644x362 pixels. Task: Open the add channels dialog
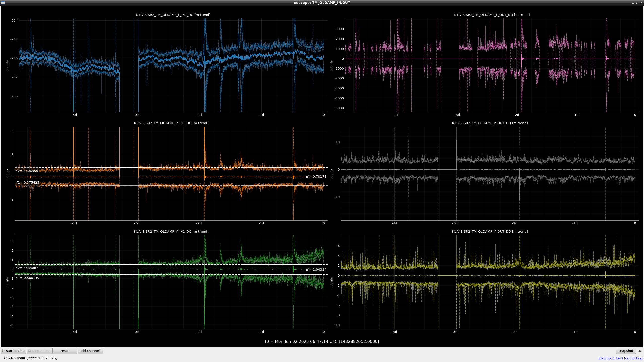point(90,351)
